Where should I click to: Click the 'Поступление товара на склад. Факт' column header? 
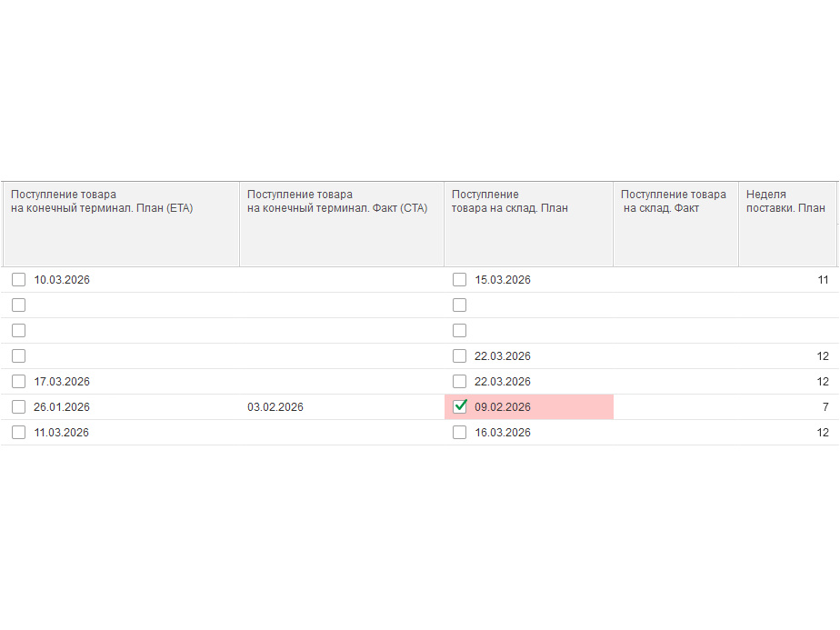pos(675,224)
